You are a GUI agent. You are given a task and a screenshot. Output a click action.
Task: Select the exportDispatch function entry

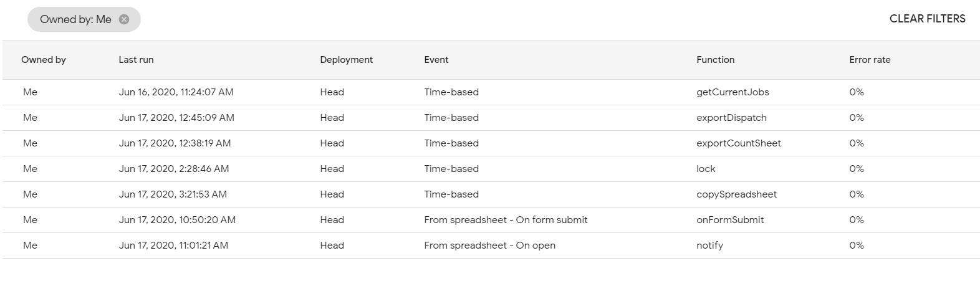[731, 118]
